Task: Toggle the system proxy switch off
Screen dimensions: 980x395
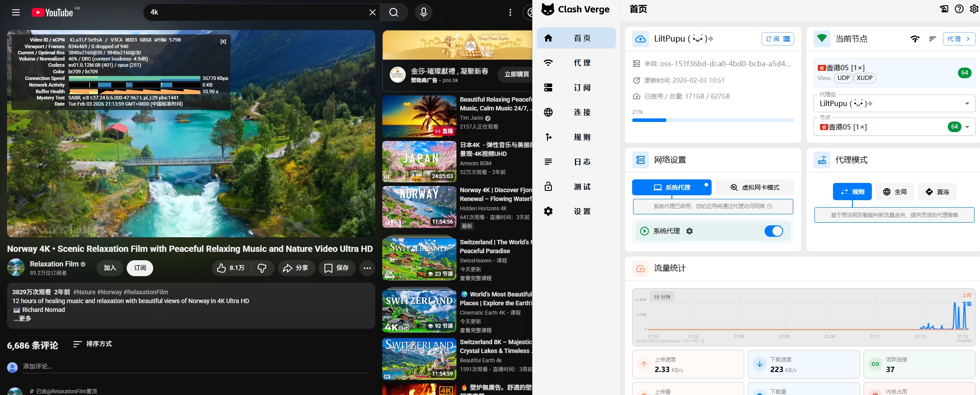Action: (773, 231)
